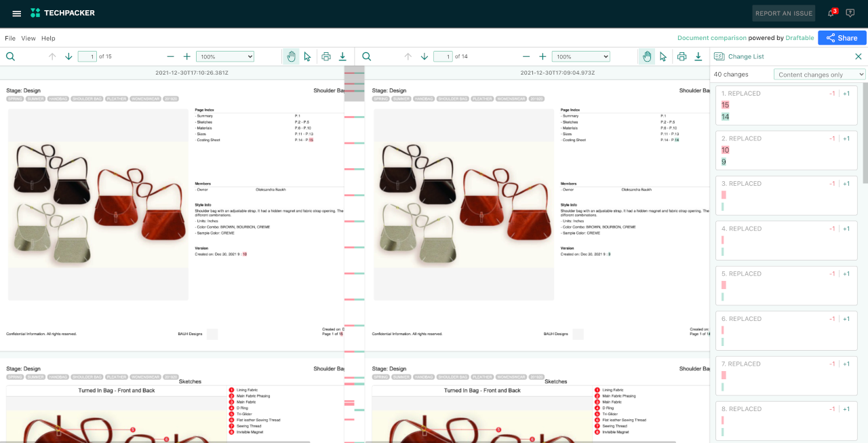
Task: Select the 7. REPLACED change card
Action: click(x=787, y=376)
